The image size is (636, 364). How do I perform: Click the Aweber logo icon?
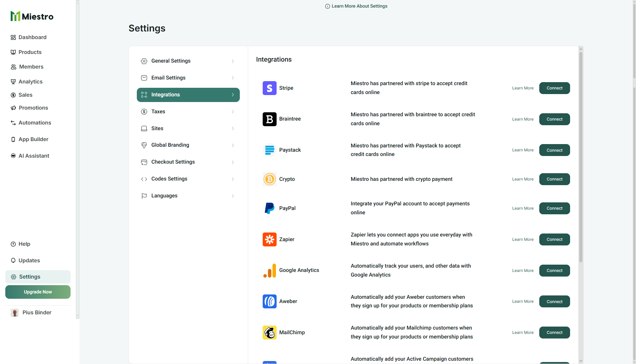tap(269, 301)
